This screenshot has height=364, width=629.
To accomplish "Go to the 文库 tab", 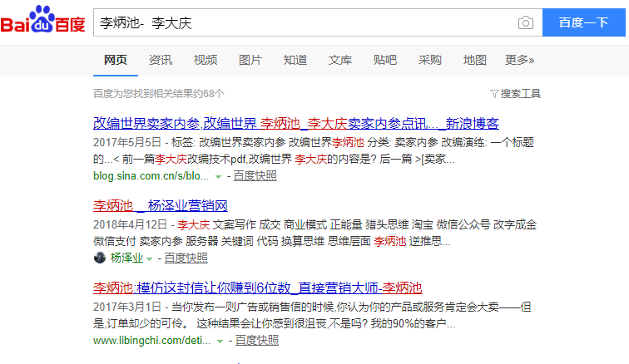I will [340, 60].
